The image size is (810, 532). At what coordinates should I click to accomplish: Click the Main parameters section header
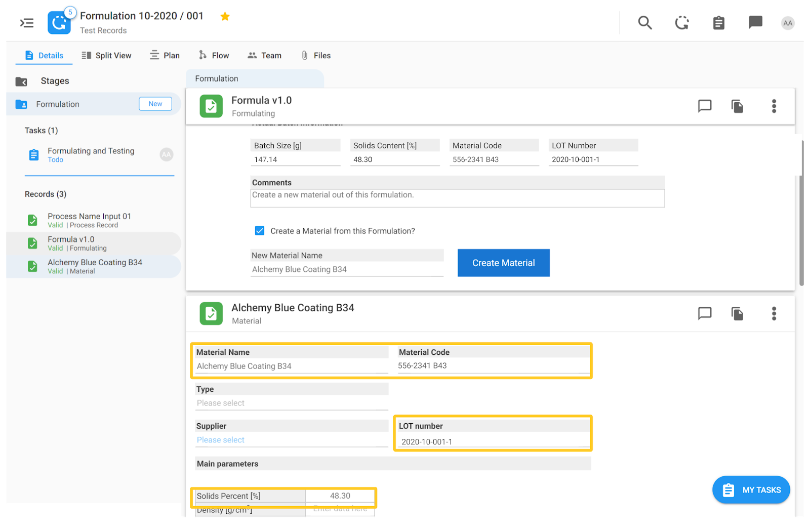click(x=393, y=464)
